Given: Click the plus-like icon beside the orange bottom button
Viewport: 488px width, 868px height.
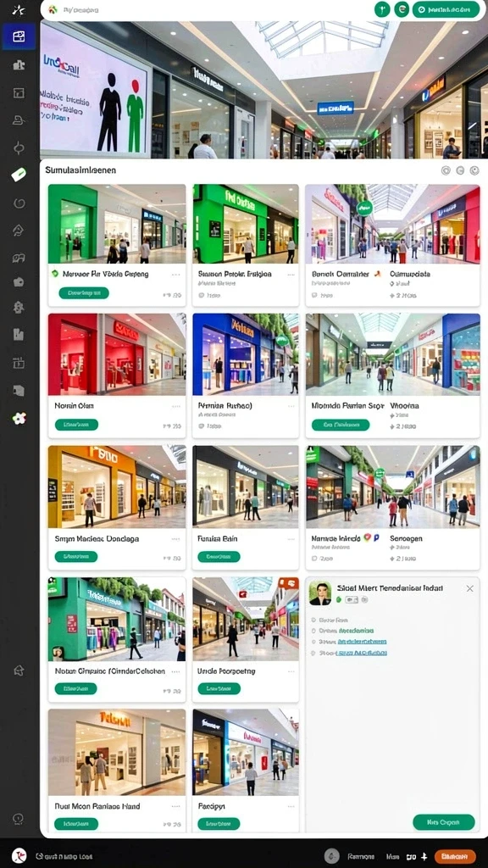Looking at the screenshot, I should pyautogui.click(x=424, y=856).
